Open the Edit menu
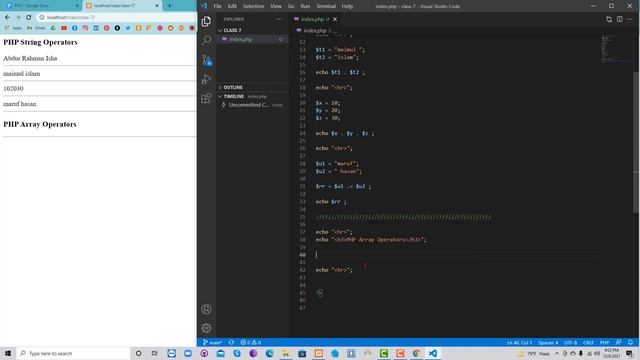 [x=232, y=6]
